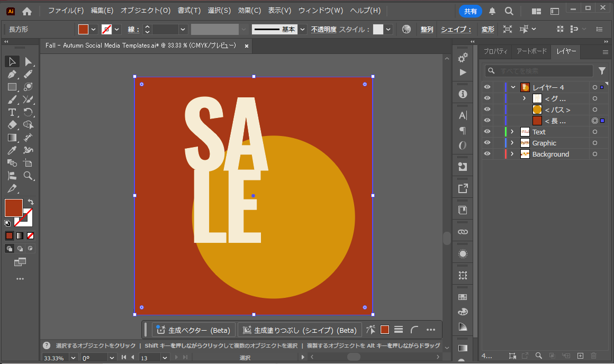This screenshot has width=614, height=364.
Task: Open the Info panel icon
Action: 463,94
